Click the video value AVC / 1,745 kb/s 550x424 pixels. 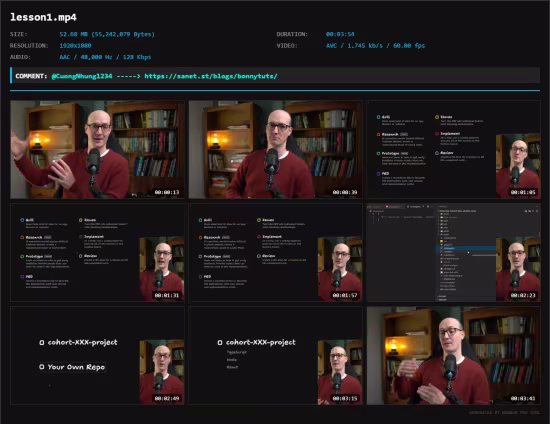coord(375,46)
